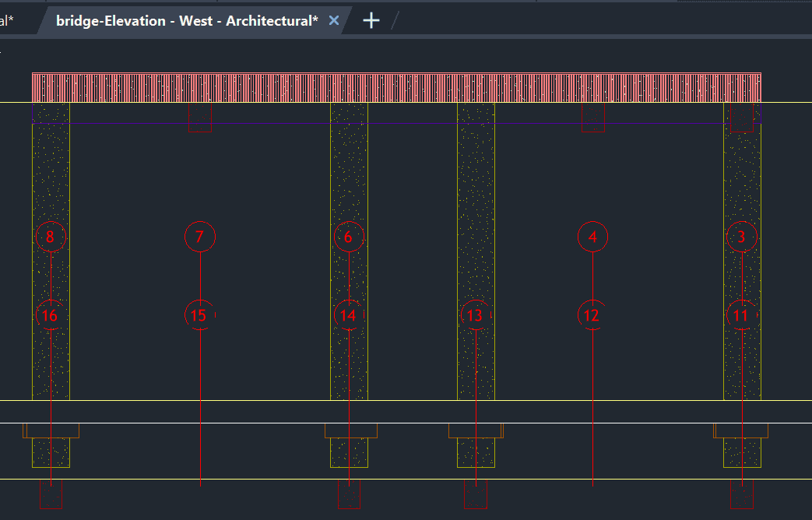Choose grid bubble 3 on right column
Image resolution: width=812 pixels, height=520 pixels.
click(x=742, y=237)
